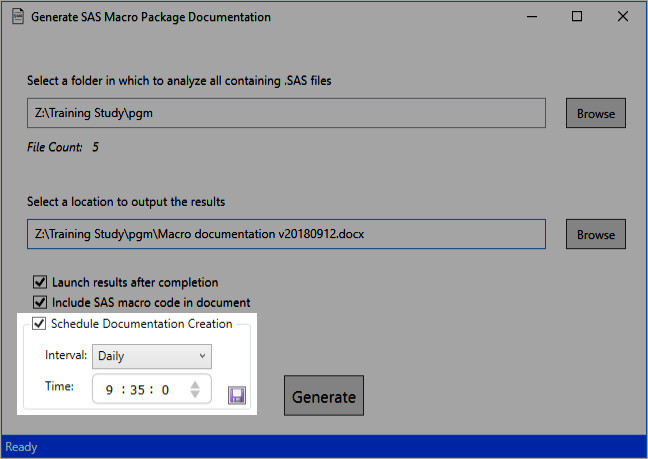The image size is (648, 459).
Task: Click the source folder path field
Action: click(x=286, y=113)
